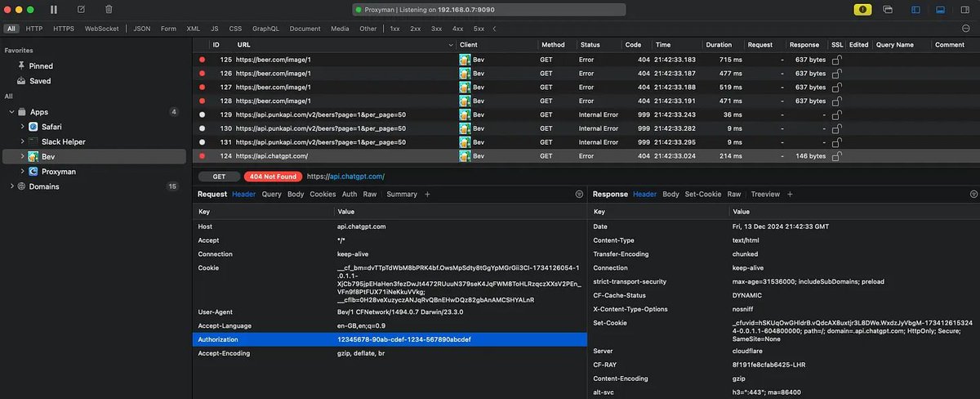Click the Bev beer icon in sidebar
The width and height of the screenshot is (980, 399).
(33, 156)
